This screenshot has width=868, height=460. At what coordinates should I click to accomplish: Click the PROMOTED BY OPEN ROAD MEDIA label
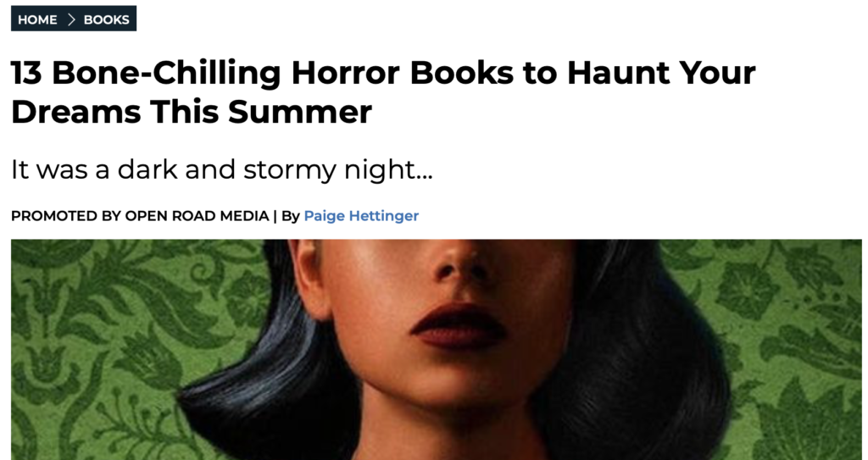tap(140, 216)
